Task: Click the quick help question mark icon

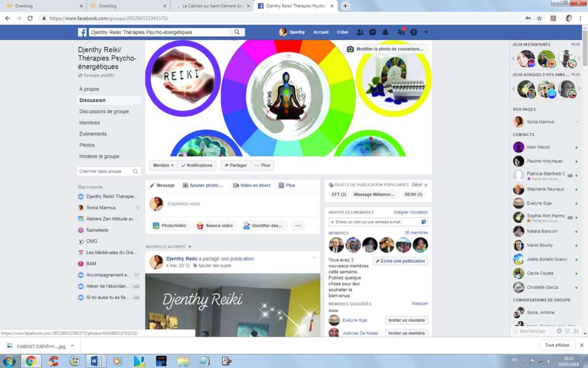Action: point(414,32)
